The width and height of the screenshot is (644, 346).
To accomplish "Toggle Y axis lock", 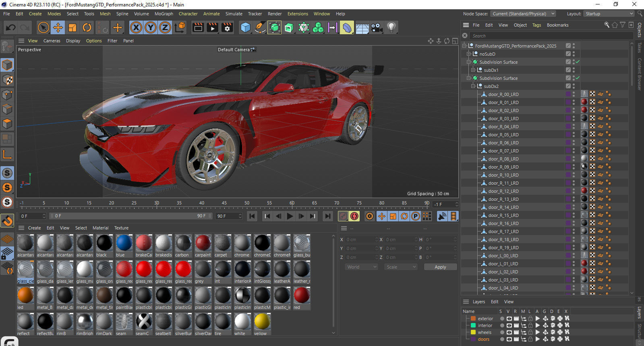I will pyautogui.click(x=151, y=27).
